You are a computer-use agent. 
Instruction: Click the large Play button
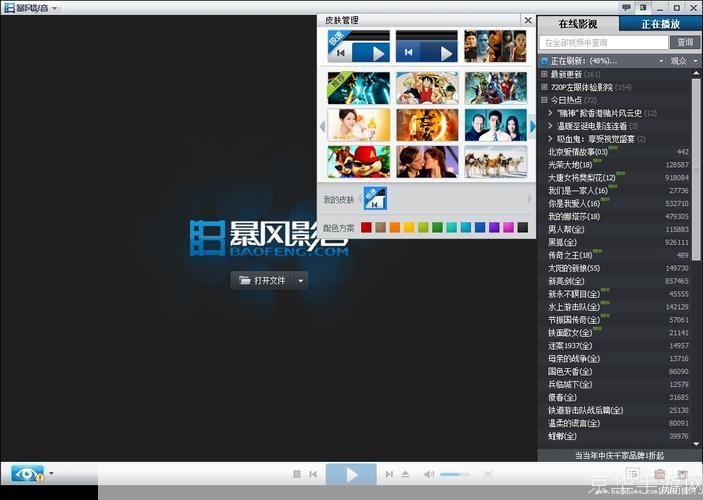click(x=351, y=474)
